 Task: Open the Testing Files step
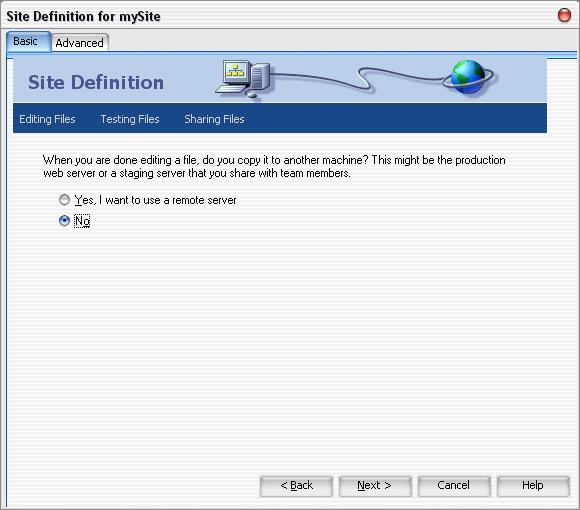tap(130, 119)
